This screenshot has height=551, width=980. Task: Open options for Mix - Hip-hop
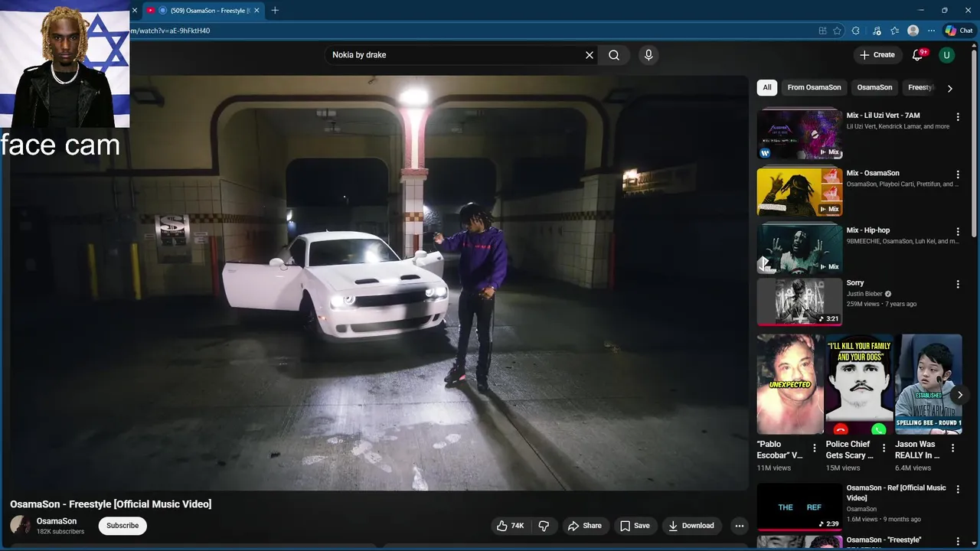(x=957, y=231)
